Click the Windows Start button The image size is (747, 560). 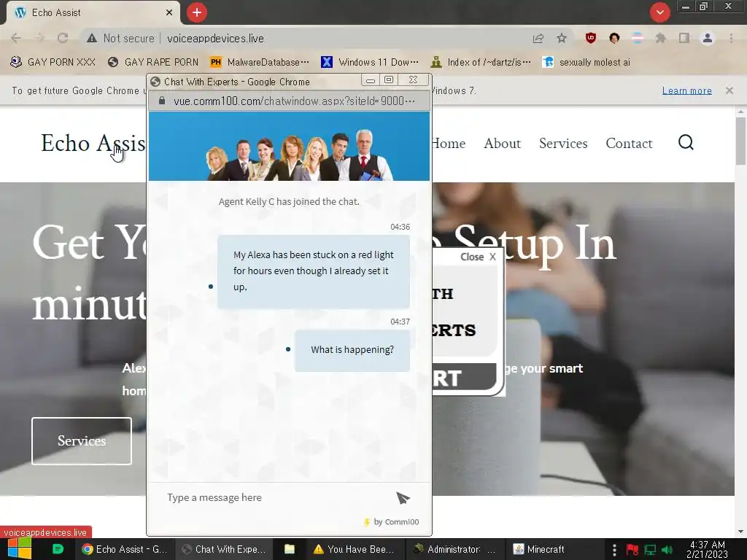(x=20, y=548)
